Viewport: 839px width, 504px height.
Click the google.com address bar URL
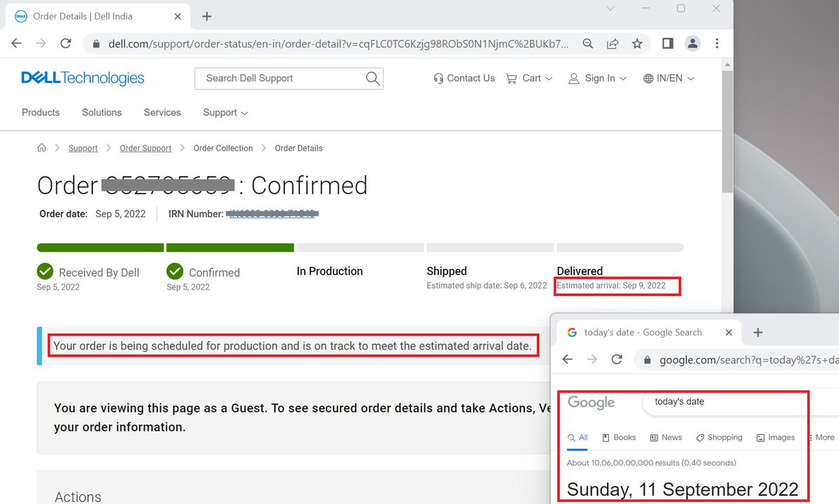[x=748, y=360]
